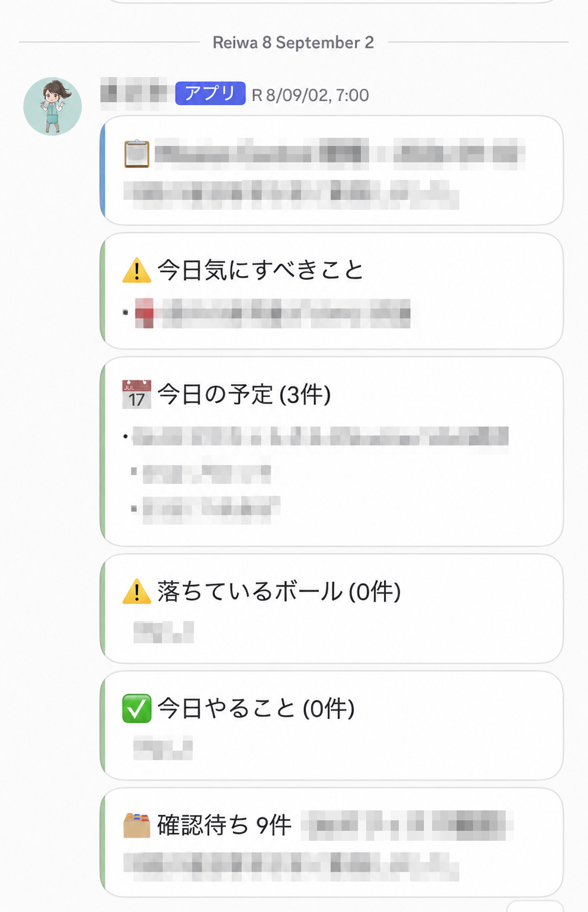Click the red square marker in alert item
This screenshot has height=912, width=588.
point(144,313)
